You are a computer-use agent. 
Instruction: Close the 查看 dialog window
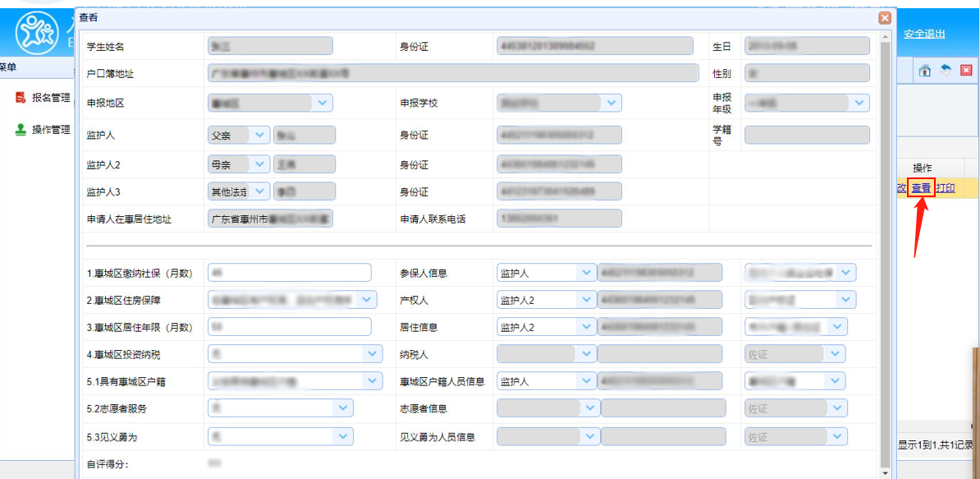click(x=885, y=17)
